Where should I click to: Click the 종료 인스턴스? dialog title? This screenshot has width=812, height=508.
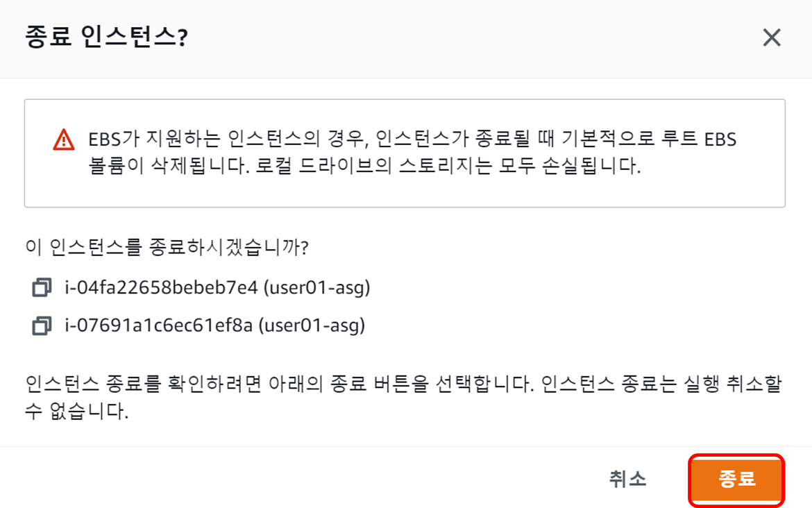[x=106, y=37]
